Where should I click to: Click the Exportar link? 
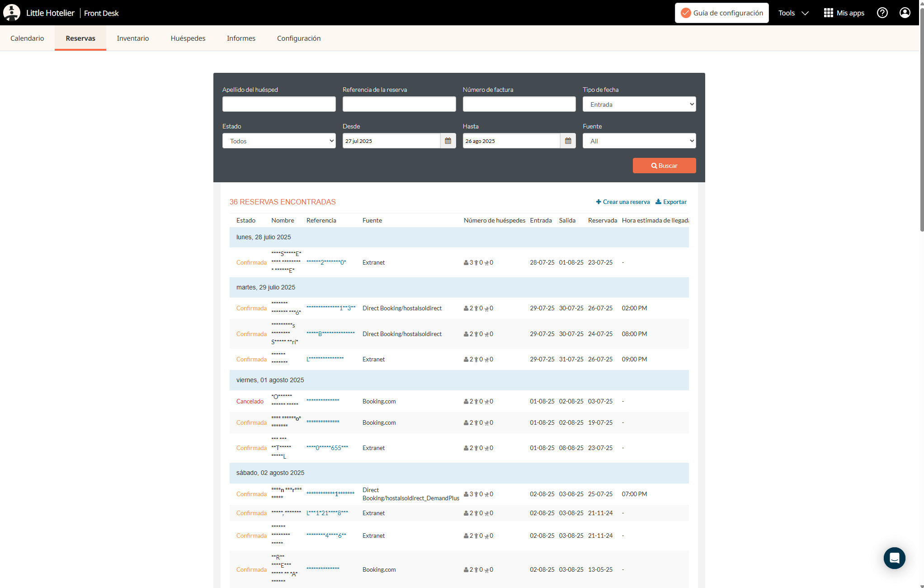[x=671, y=202]
